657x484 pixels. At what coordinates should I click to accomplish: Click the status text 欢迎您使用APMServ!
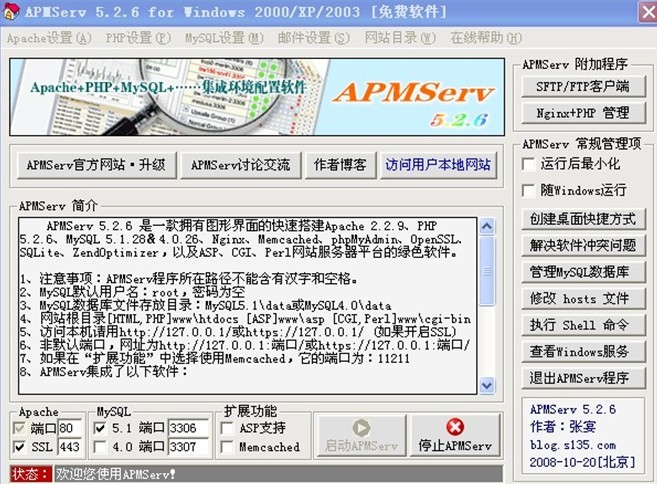click(x=116, y=474)
